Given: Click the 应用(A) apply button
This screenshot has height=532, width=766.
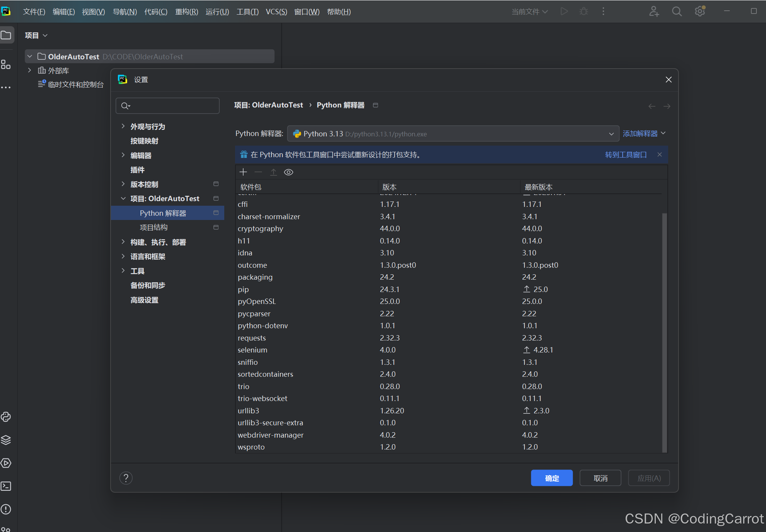Looking at the screenshot, I should (x=649, y=478).
